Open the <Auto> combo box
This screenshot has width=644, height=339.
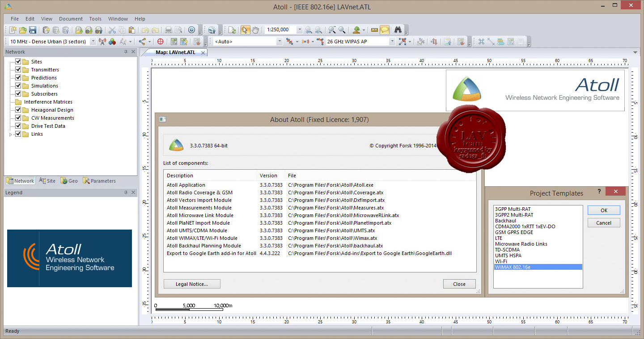[x=280, y=42]
